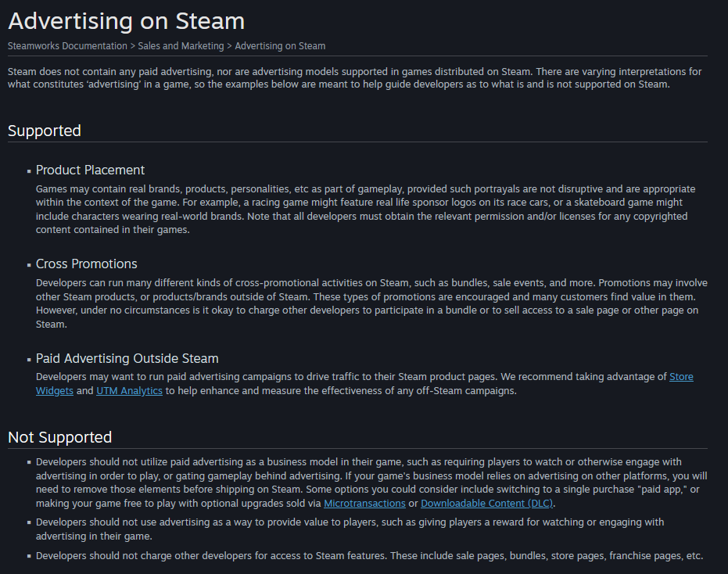Click bullet beside Paid Advertising Outside Steam
The height and width of the screenshot is (574, 728).
[29, 360]
